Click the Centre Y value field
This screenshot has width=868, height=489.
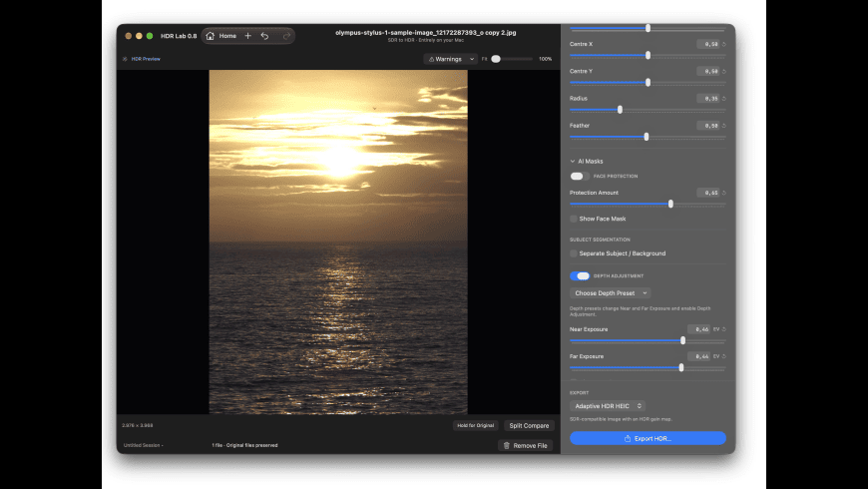tap(708, 72)
